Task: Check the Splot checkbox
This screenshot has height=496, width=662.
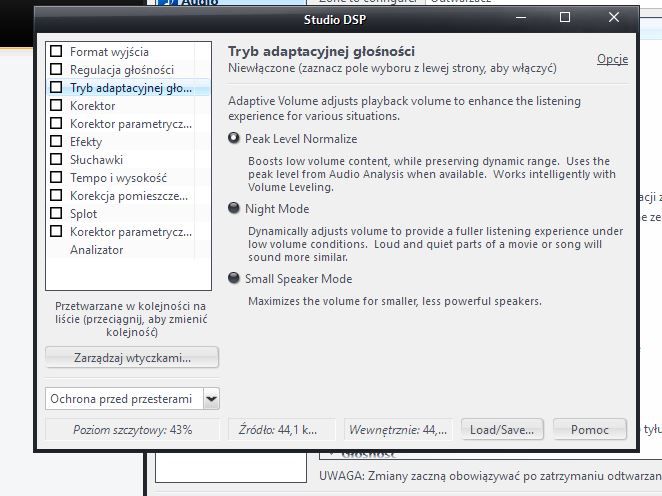Action: click(56, 214)
